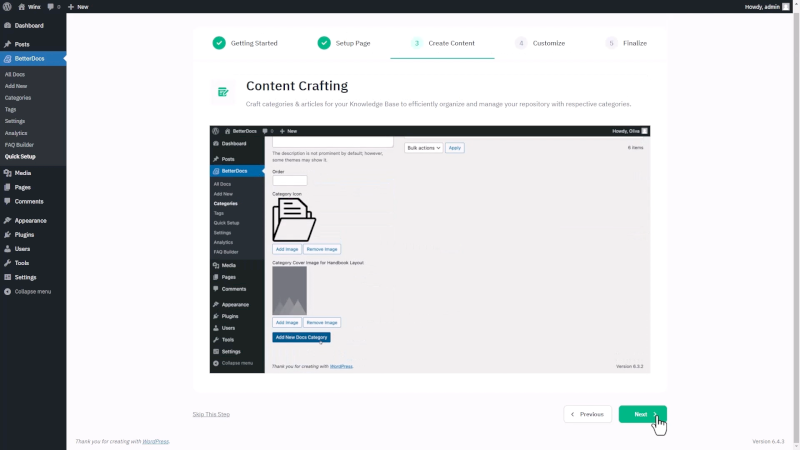Screen dimensions: 800x450
Task: Click the step 4 number circle
Action: [x=521, y=43]
